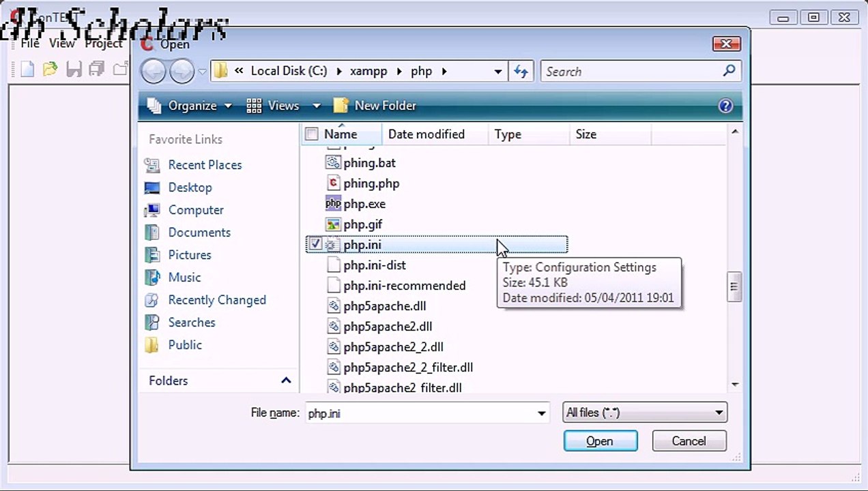The width and height of the screenshot is (868, 491).
Task: Click the file list scrollbar down arrow
Action: (x=735, y=385)
